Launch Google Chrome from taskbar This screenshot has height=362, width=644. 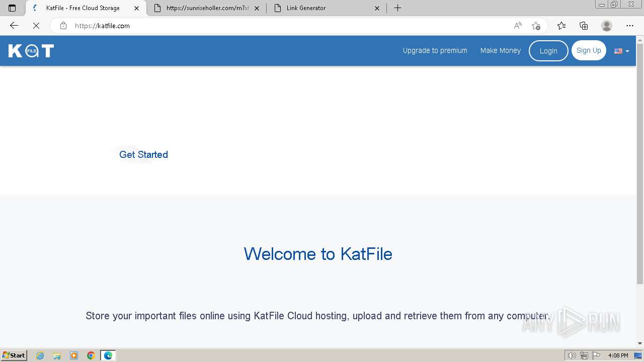tap(91, 355)
